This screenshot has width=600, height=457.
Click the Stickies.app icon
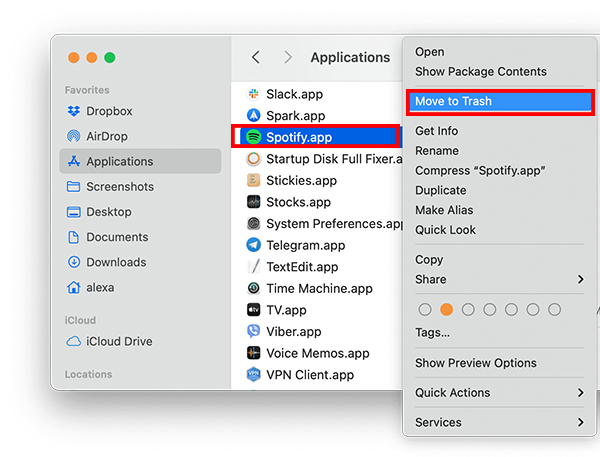(253, 180)
